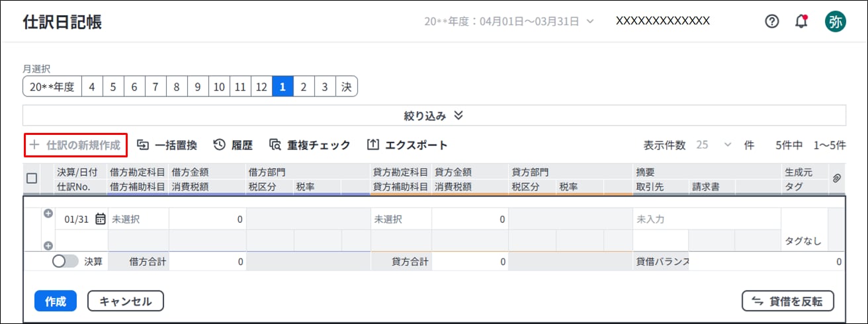Click the 貸借バランス label
This screenshot has height=324, width=868.
(662, 262)
